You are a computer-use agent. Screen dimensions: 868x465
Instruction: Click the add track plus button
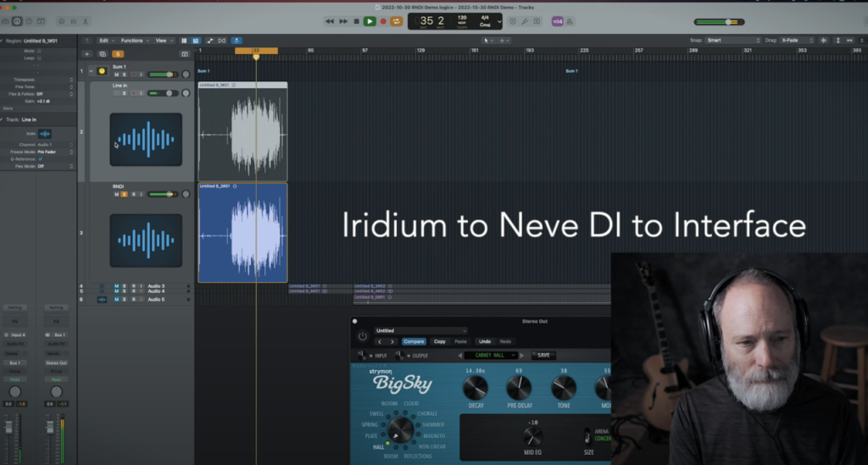click(x=87, y=54)
